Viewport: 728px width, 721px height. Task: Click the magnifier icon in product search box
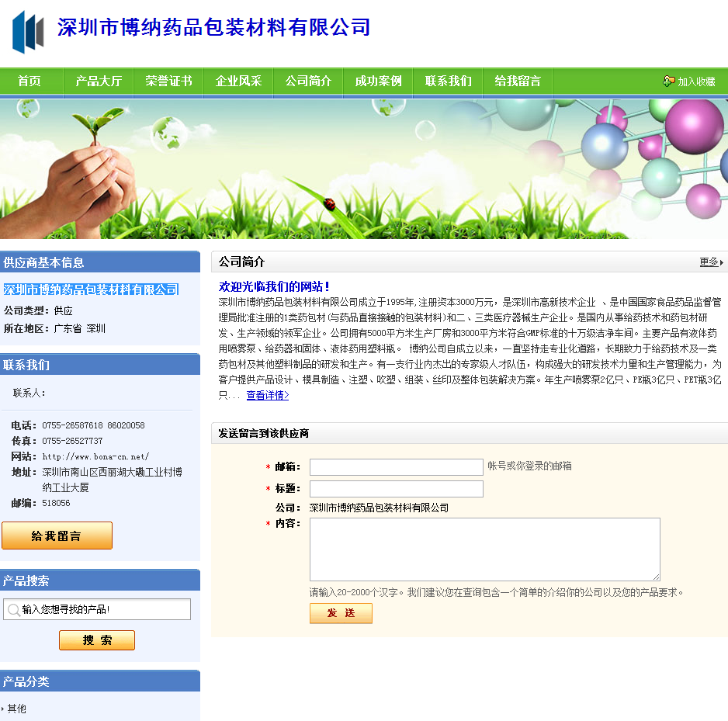pyautogui.click(x=14, y=609)
